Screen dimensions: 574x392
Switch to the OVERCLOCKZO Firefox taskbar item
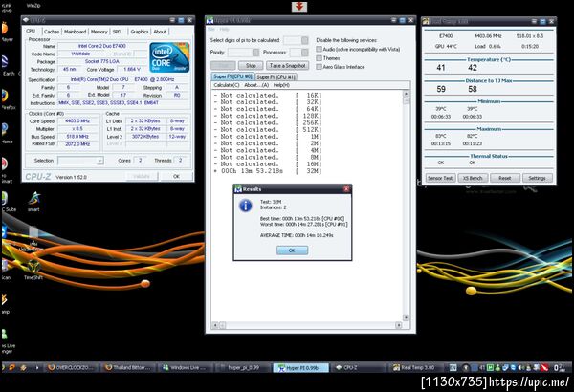(x=73, y=367)
